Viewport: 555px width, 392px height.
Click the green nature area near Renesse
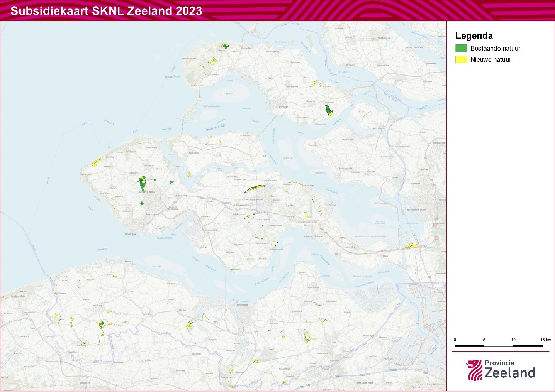pyautogui.click(x=225, y=46)
